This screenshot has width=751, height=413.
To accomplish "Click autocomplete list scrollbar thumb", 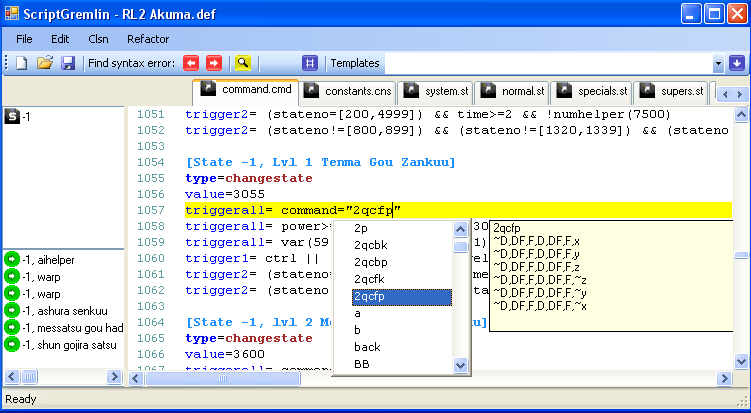I will [460, 246].
